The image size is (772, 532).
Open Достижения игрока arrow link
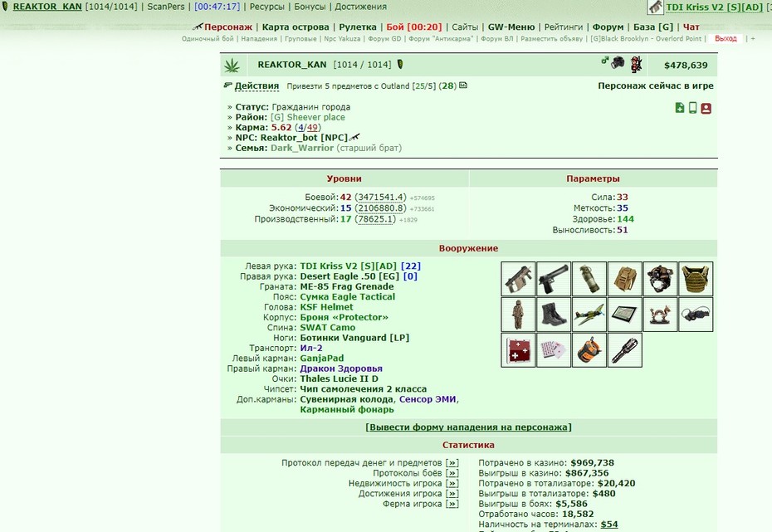click(452, 494)
